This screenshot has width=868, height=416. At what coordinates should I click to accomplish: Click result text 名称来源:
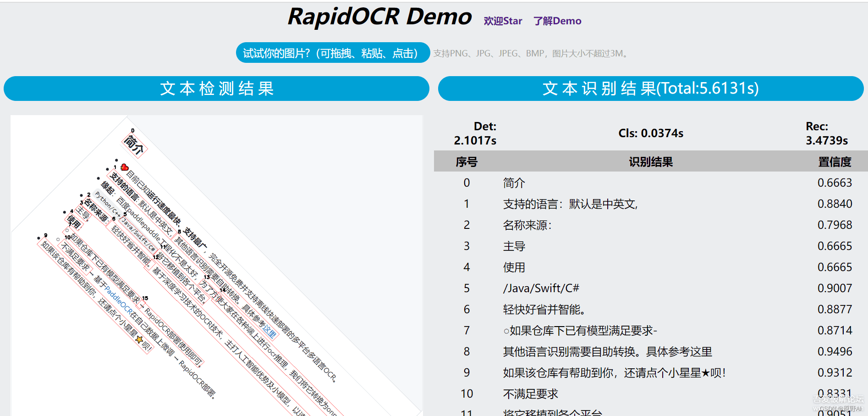(x=527, y=225)
